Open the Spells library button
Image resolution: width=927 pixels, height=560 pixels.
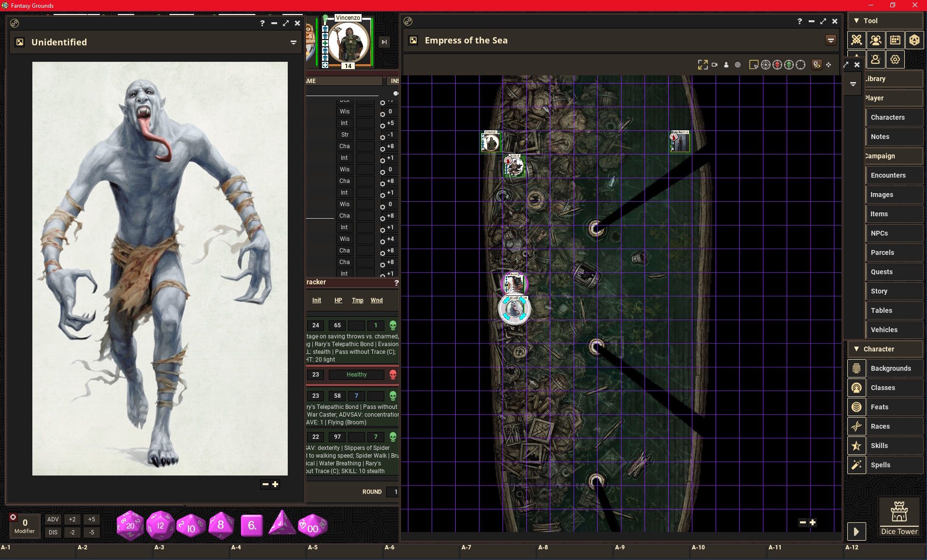pyautogui.click(x=880, y=465)
